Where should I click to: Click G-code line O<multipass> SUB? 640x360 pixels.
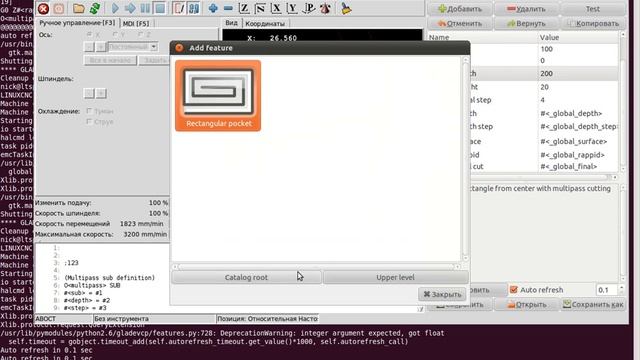pyautogui.click(x=92, y=285)
